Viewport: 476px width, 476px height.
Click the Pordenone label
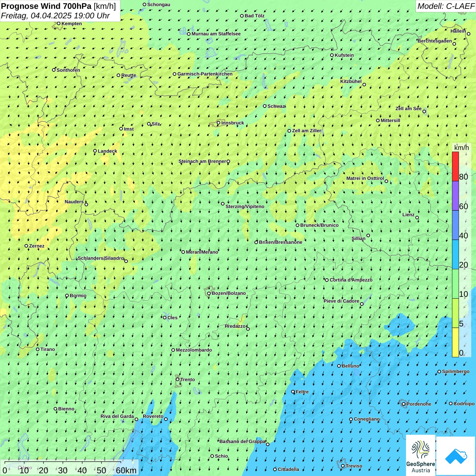tap(419, 404)
